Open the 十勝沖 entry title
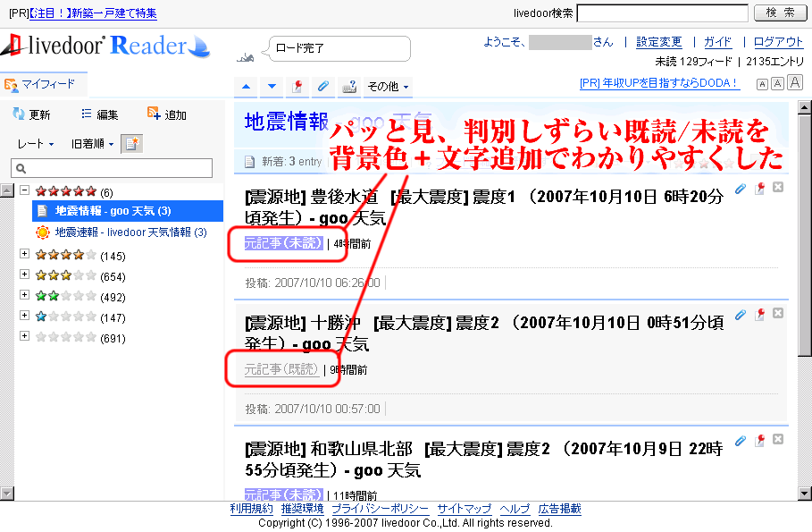812x532 pixels. 483,334
